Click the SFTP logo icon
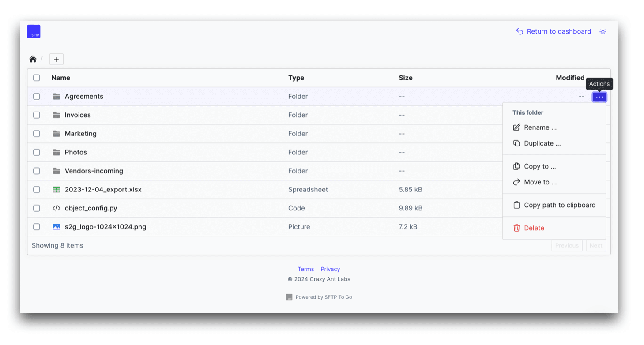Image resolution: width=644 pixels, height=345 pixels. (x=34, y=31)
